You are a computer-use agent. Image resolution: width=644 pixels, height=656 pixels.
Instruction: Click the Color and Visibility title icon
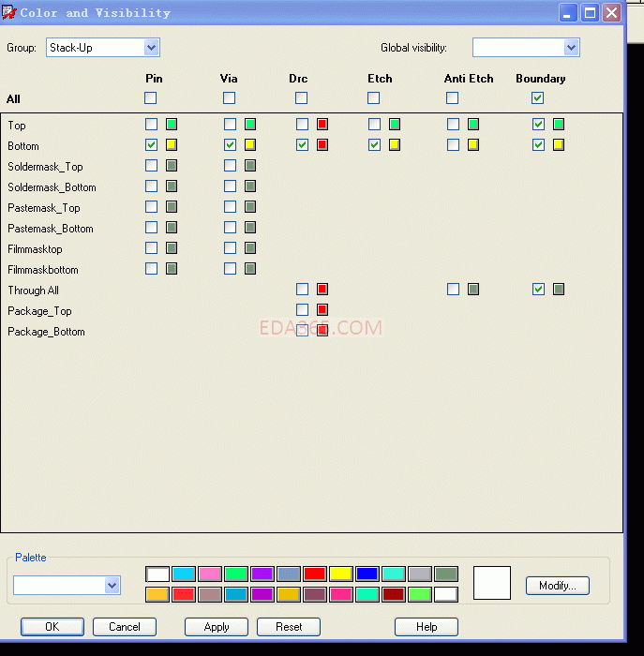point(8,12)
